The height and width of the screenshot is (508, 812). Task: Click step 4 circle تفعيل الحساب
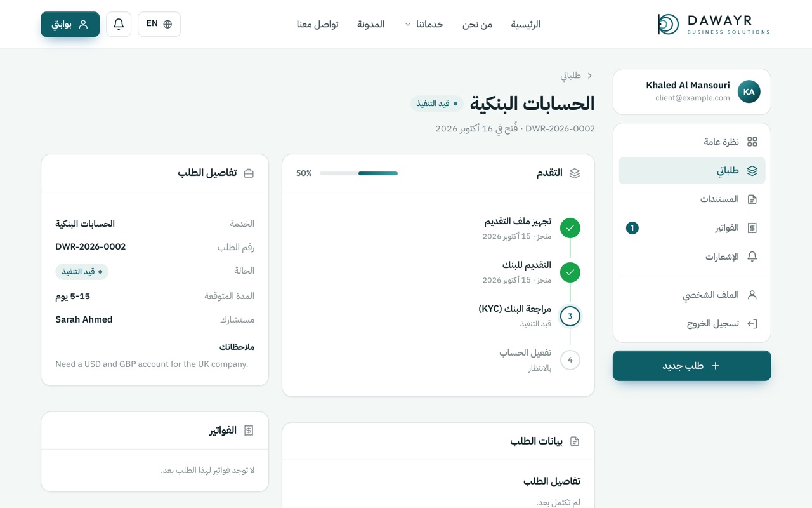[570, 360]
